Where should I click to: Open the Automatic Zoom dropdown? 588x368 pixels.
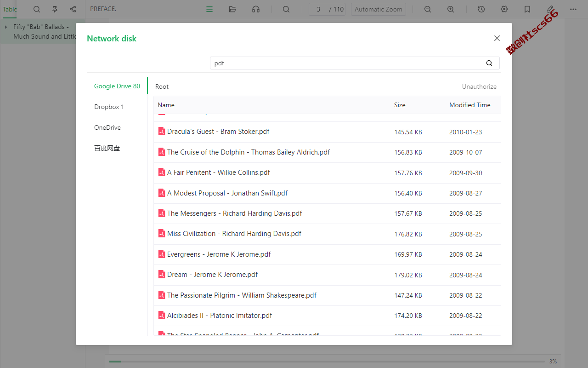point(379,9)
